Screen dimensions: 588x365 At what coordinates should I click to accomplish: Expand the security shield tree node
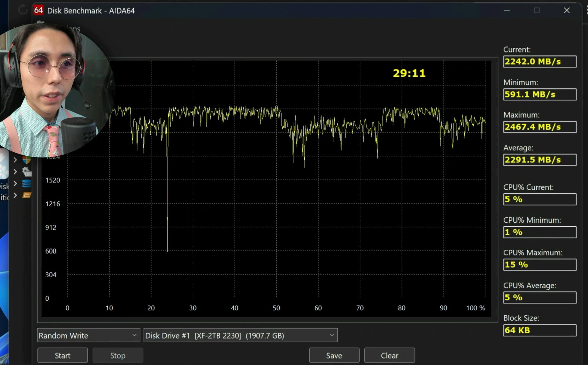[x=15, y=160]
